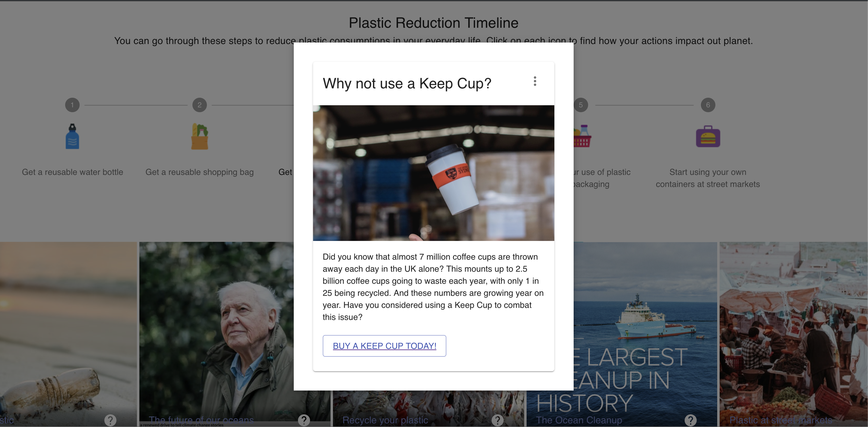This screenshot has width=868, height=427.
Task: Click the reusable water bottle icon
Action: [x=72, y=137]
